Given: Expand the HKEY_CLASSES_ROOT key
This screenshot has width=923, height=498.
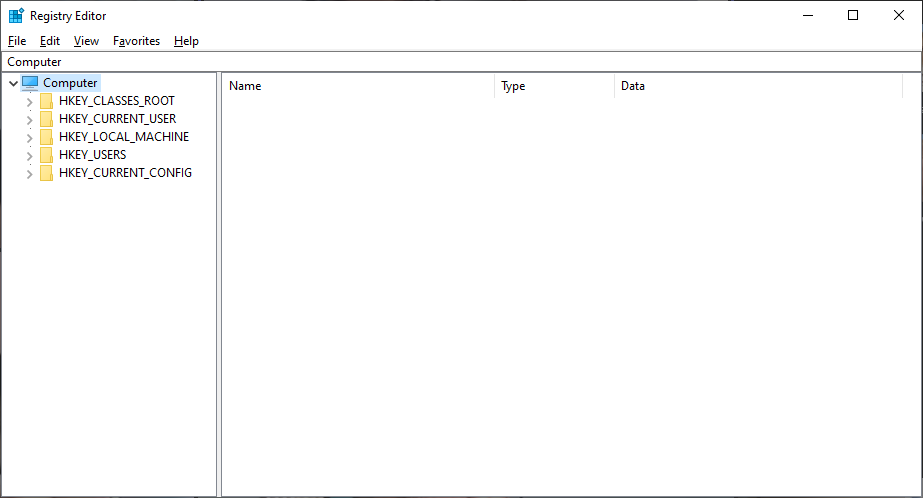Looking at the screenshot, I should [x=29, y=102].
